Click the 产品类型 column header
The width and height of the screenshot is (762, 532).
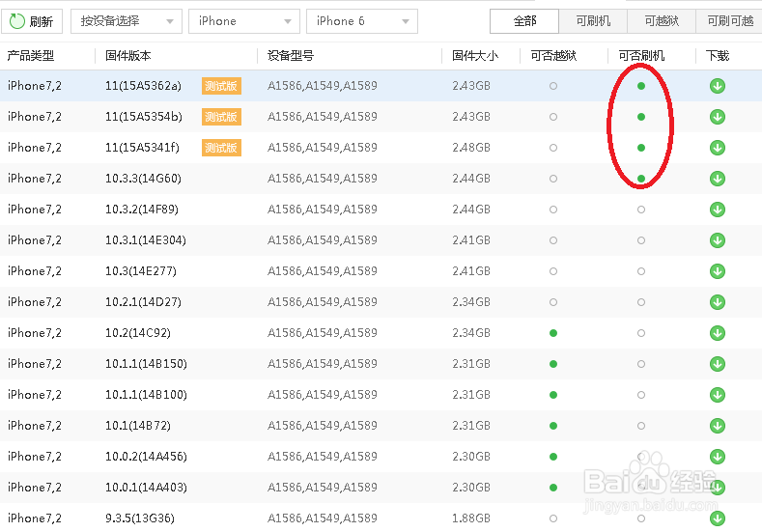30,56
